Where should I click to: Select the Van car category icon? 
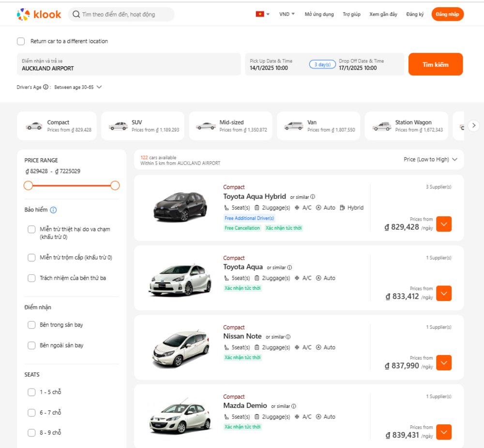coord(294,126)
